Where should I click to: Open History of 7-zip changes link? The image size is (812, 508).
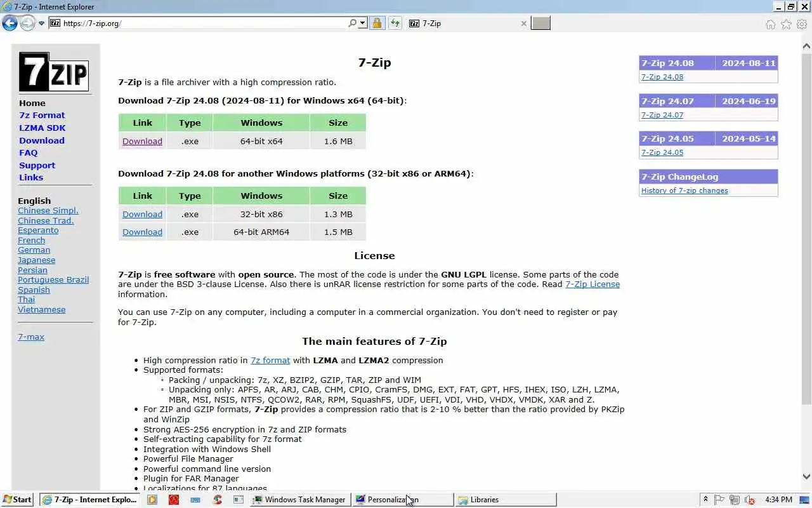point(684,190)
